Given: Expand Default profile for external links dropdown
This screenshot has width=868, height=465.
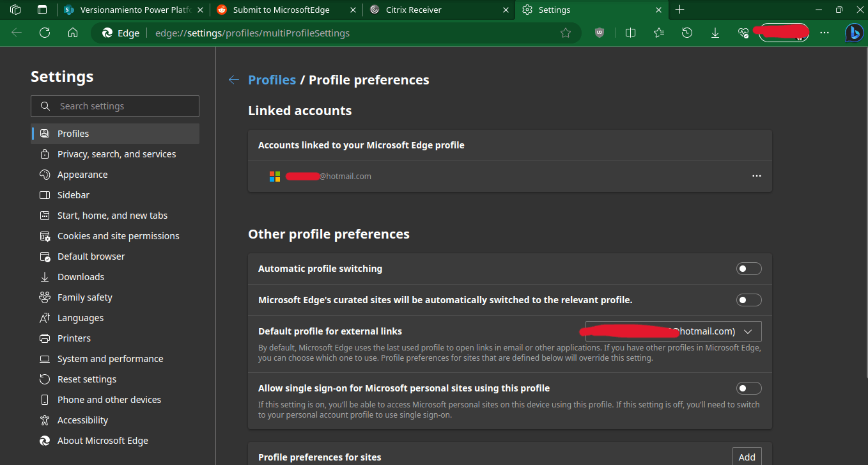Looking at the screenshot, I should pos(673,331).
